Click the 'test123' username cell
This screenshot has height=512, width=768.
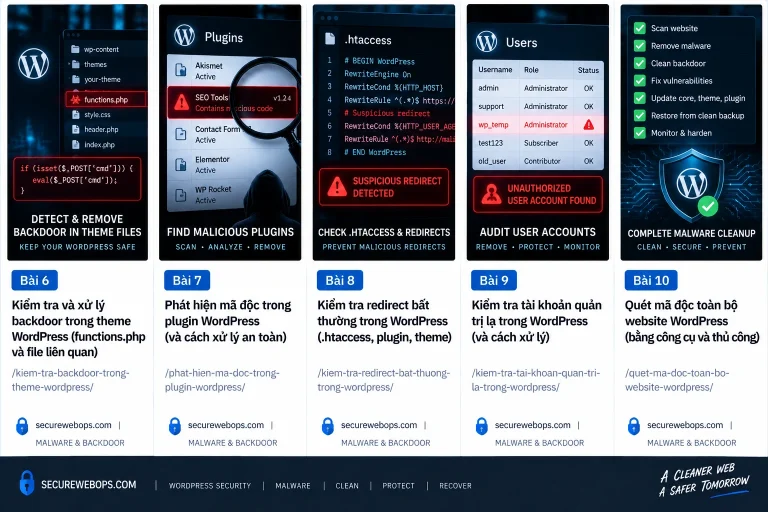coord(491,143)
